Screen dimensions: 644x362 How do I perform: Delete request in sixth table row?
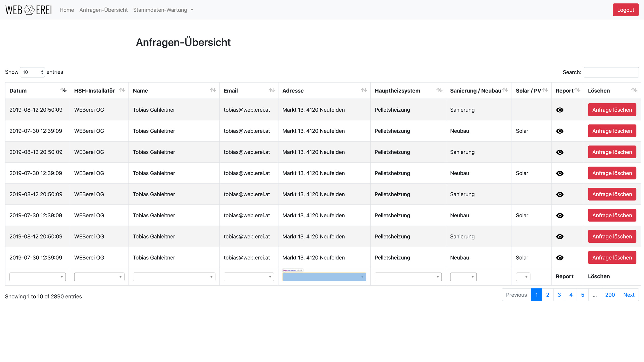(612, 216)
